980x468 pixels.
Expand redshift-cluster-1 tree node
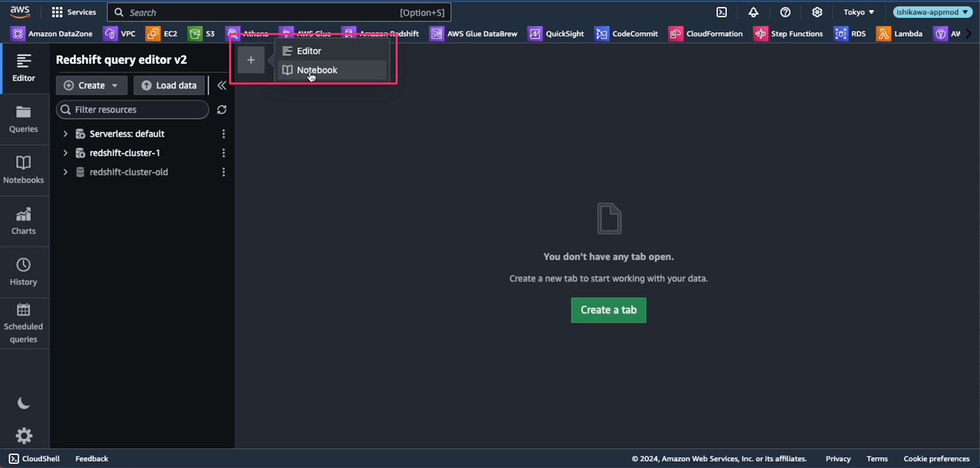[65, 153]
